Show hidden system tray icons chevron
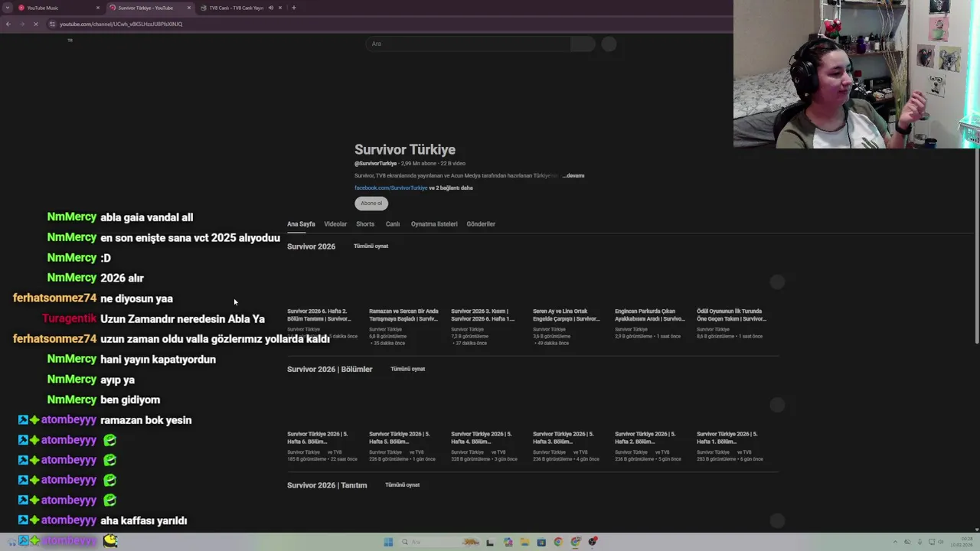 pos(897,542)
